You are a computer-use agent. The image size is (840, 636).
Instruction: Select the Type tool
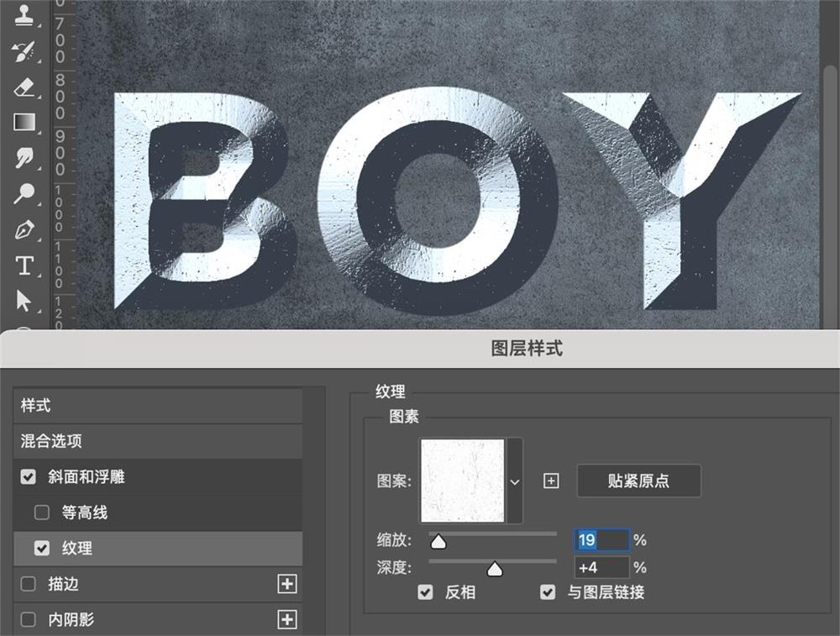[x=24, y=265]
